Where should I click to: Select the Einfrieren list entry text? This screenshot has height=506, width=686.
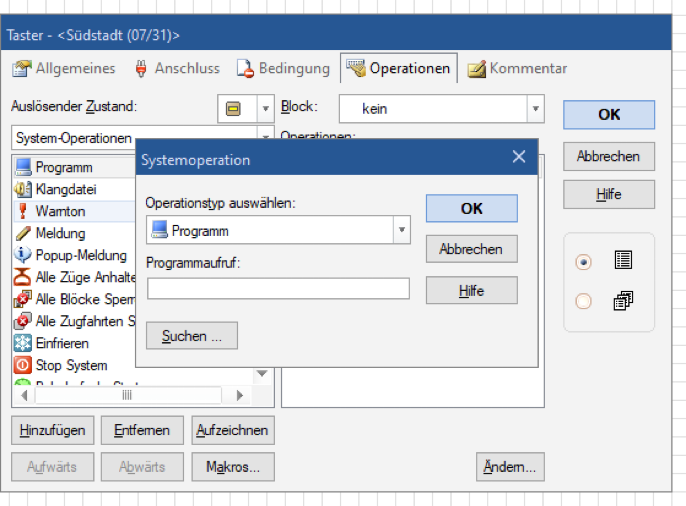(x=62, y=343)
